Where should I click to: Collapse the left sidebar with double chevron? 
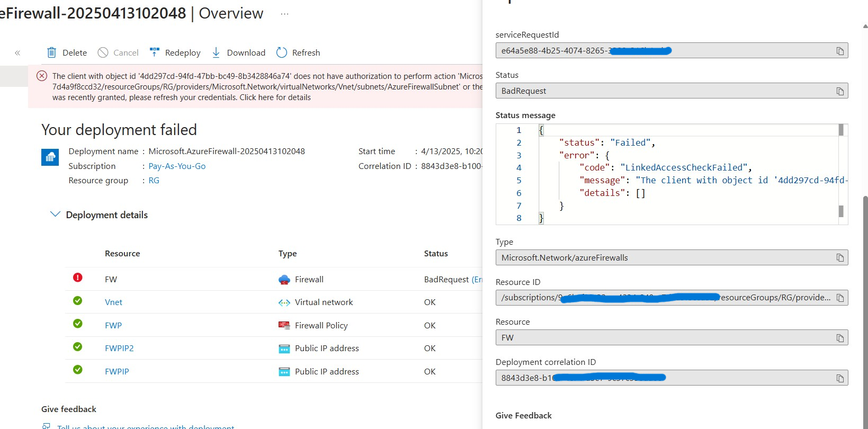[x=17, y=53]
